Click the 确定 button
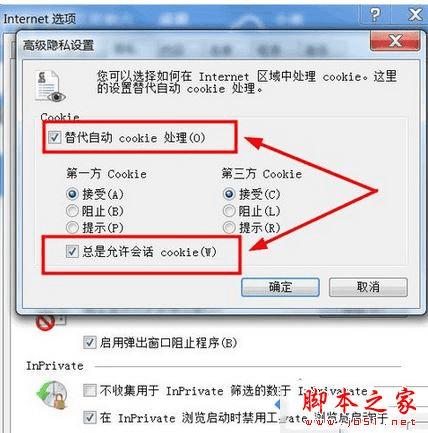Viewport: 428px width, 433px height. point(280,287)
